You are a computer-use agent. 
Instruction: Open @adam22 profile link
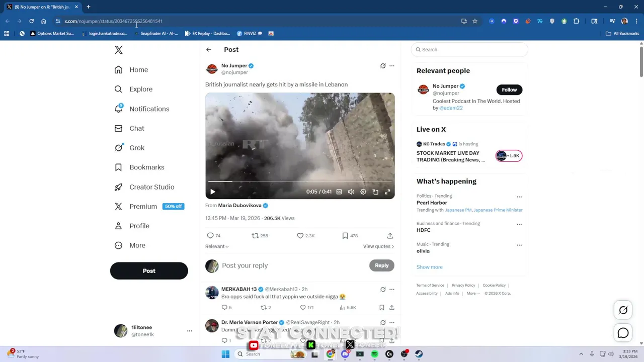451,108
